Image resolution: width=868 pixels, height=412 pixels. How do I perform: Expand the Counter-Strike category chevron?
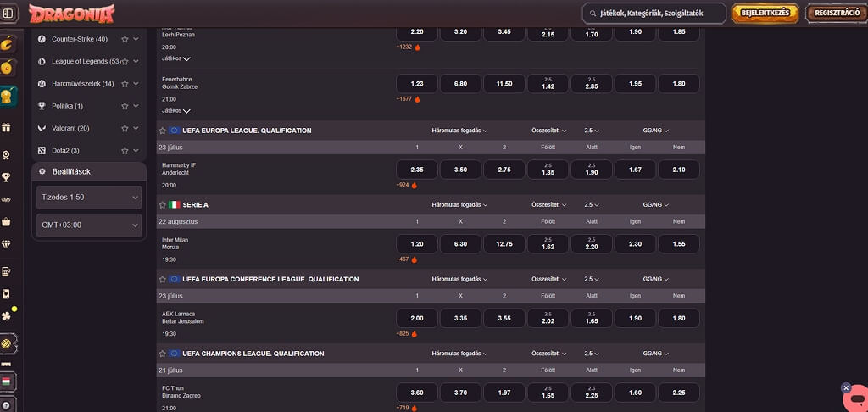pos(136,39)
